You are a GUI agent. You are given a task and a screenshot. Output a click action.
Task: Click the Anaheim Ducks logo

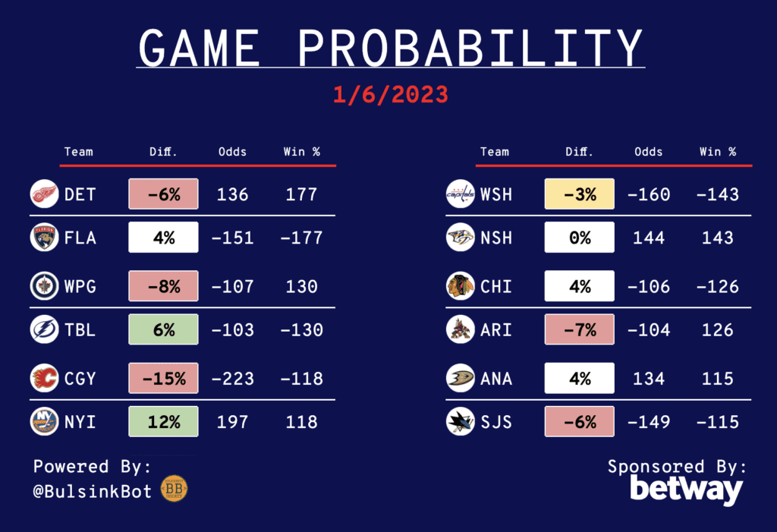tap(460, 378)
